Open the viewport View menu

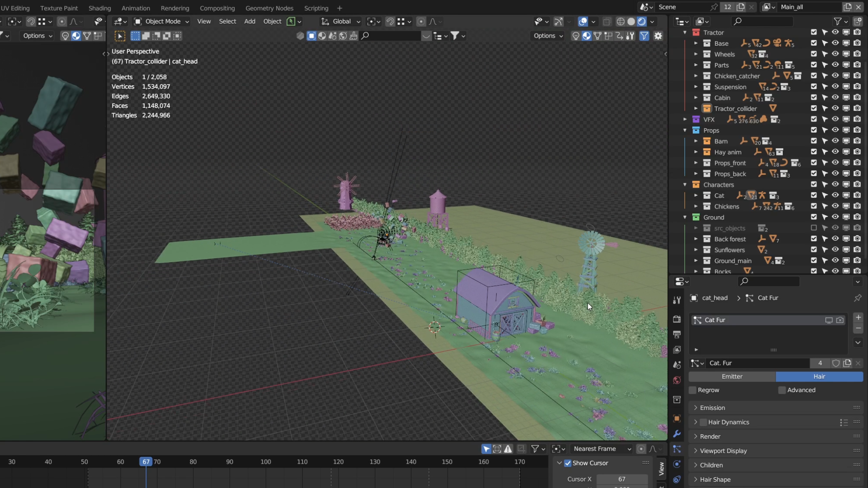[204, 21]
